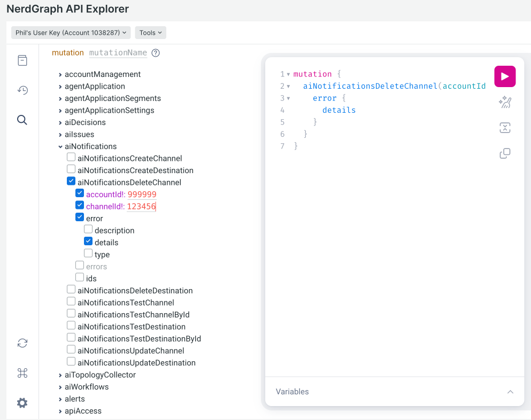
Task: Open the search icon in left sidebar
Action: coord(22,120)
